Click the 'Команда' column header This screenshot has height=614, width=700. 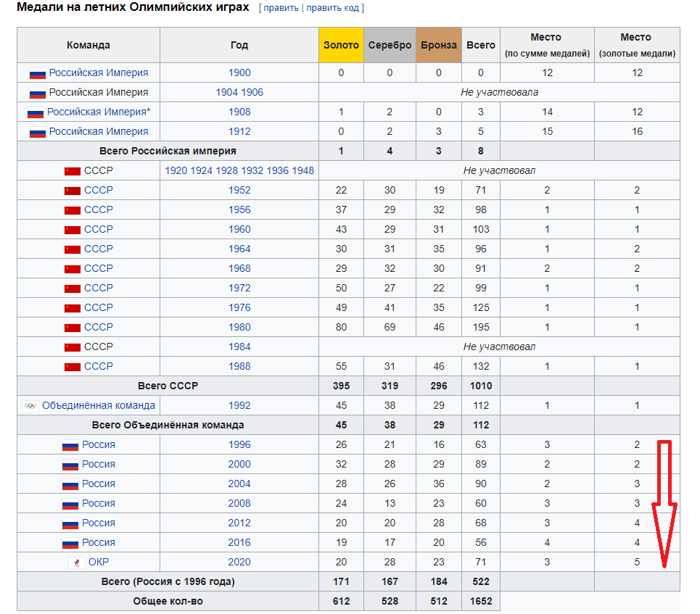coord(88,45)
